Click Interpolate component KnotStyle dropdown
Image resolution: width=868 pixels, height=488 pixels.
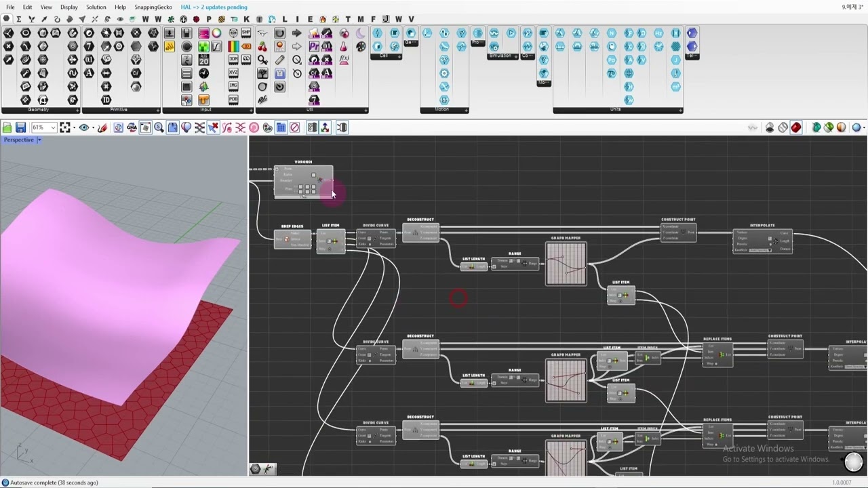point(760,250)
